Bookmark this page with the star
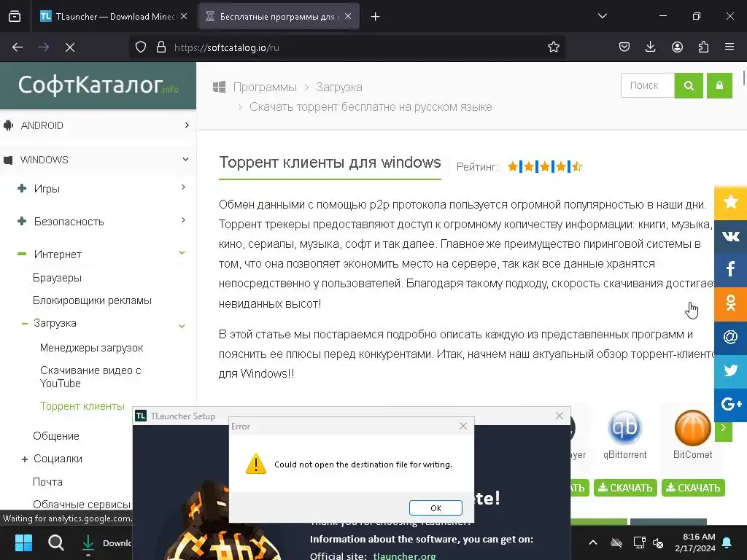The image size is (747, 560). [553, 47]
